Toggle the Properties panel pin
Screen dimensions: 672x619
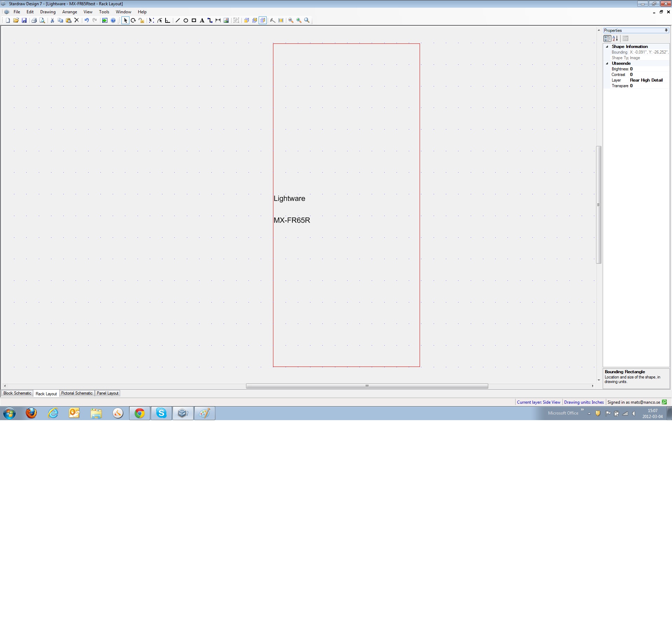coord(666,30)
